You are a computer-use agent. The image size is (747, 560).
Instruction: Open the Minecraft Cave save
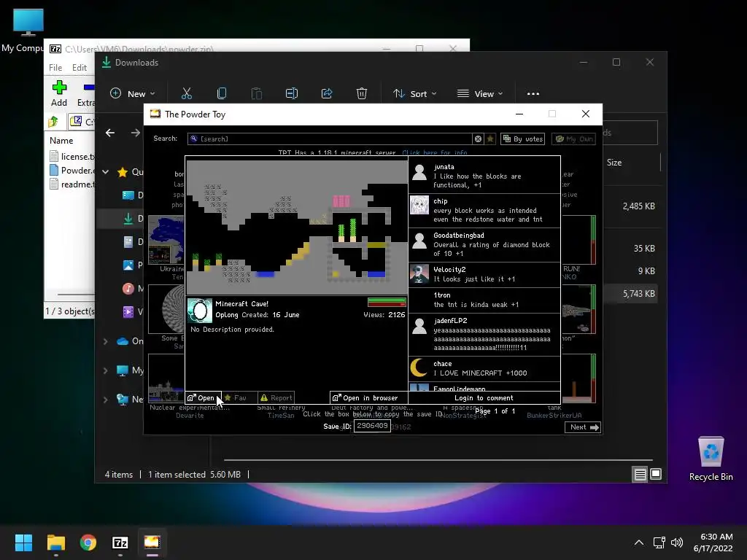click(x=204, y=397)
